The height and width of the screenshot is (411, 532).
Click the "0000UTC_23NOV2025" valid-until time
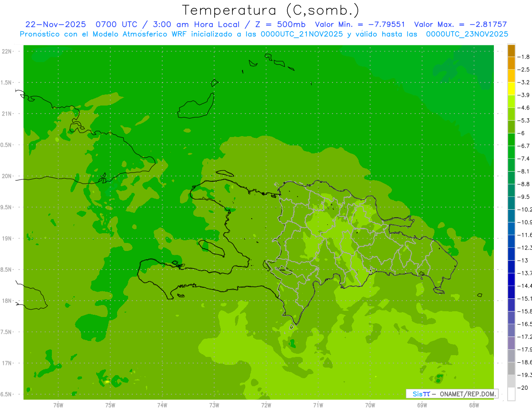[467, 34]
